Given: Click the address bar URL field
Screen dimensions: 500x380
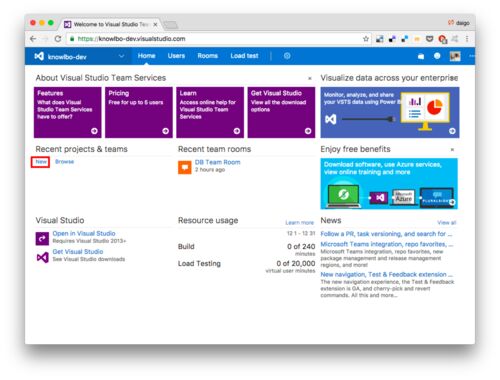Looking at the screenshot, I should [217, 39].
